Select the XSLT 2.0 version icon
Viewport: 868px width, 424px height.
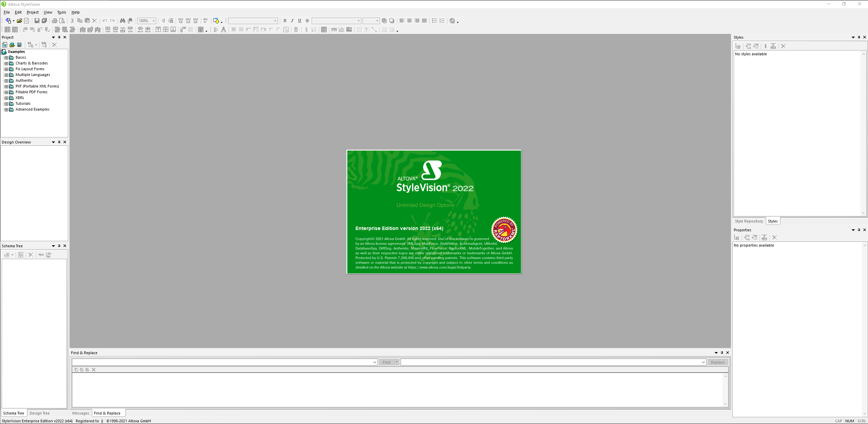[188, 21]
